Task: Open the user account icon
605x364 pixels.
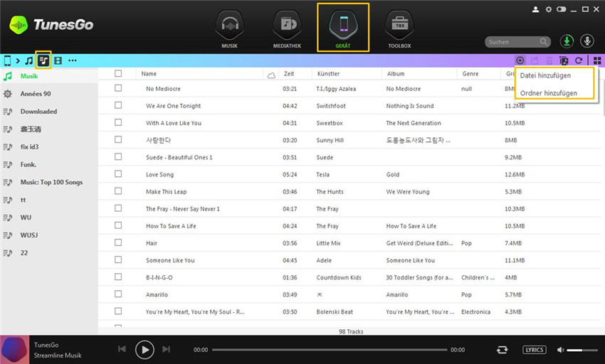Action: point(535,9)
